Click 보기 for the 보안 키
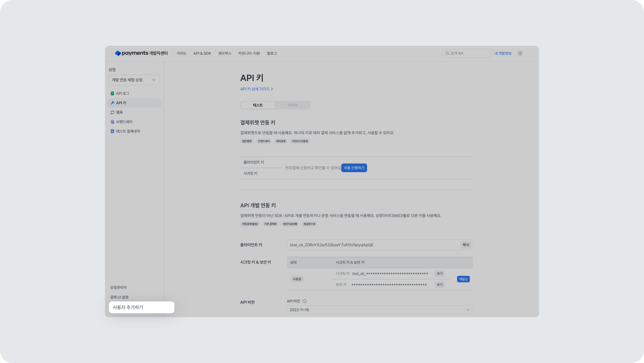The width and height of the screenshot is (644, 363). (x=440, y=284)
